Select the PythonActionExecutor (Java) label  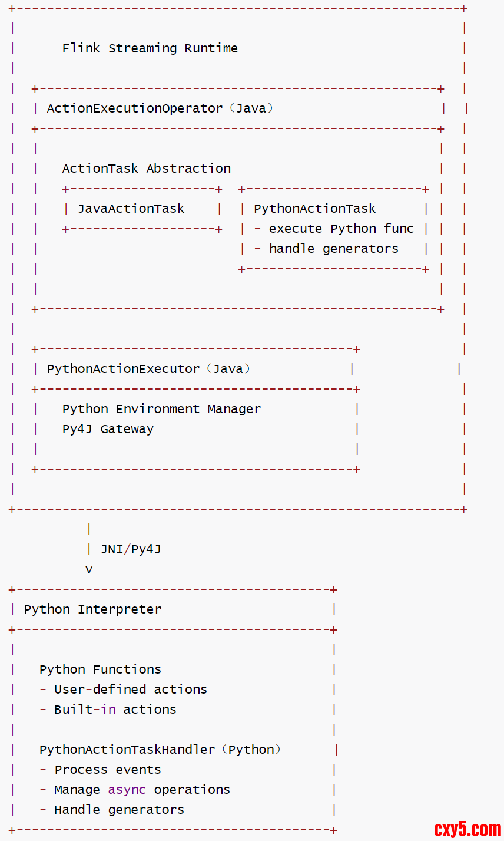148,369
